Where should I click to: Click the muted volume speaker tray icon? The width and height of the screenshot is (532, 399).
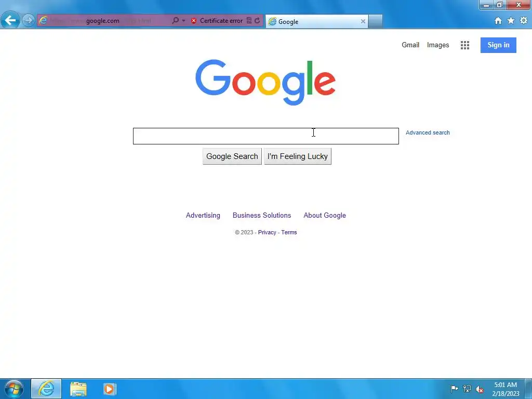[480, 389]
